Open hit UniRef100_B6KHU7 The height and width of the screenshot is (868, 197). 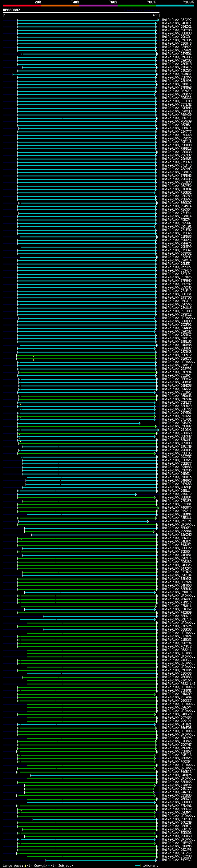(176, 349)
